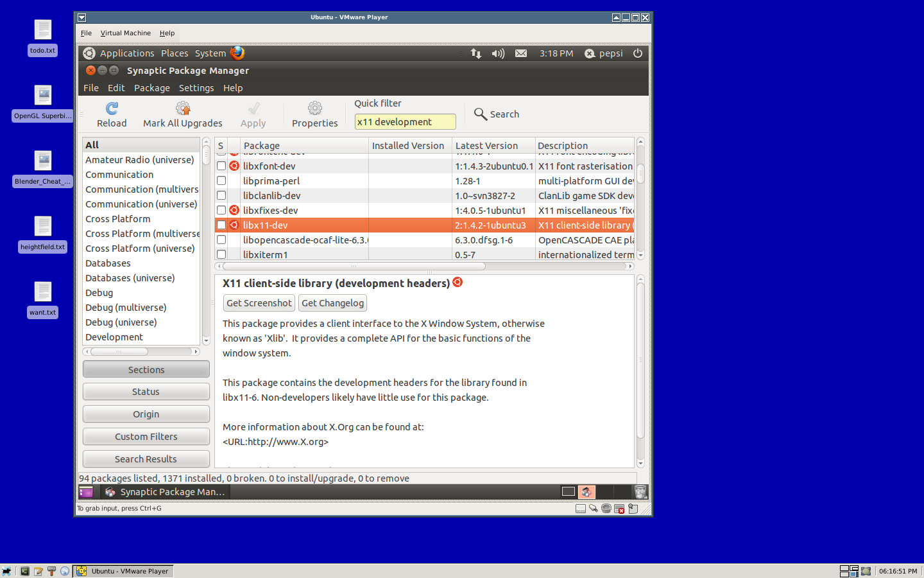This screenshot has height=578, width=924.
Task: Click the Mark All Upgrades icon
Action: [x=183, y=109]
